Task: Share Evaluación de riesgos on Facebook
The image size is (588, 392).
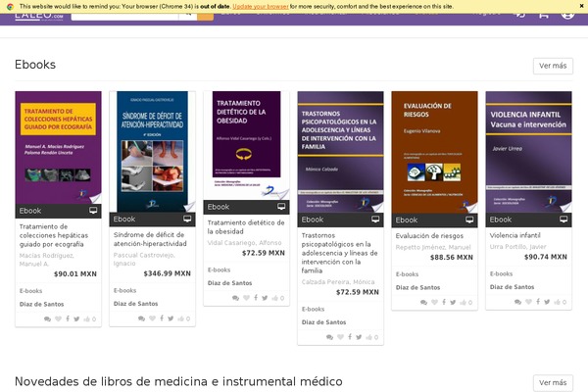Action: (444, 302)
